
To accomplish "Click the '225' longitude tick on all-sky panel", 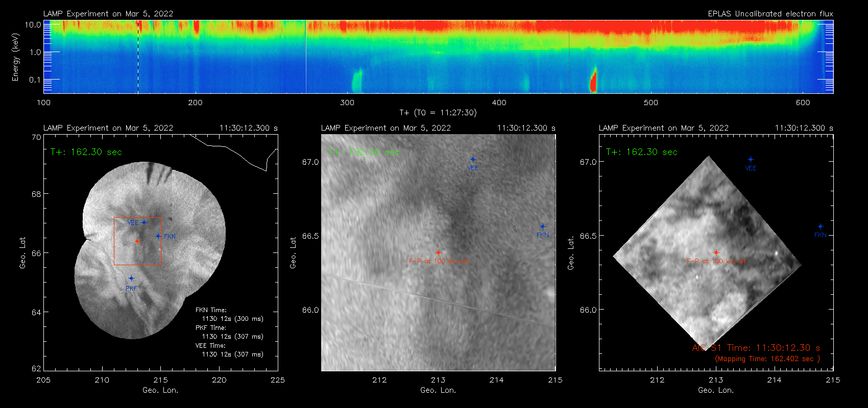I will click(278, 380).
